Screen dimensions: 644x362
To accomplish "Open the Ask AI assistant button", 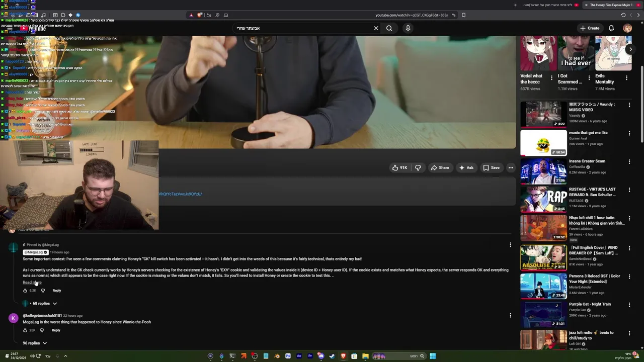I will [x=466, y=167].
